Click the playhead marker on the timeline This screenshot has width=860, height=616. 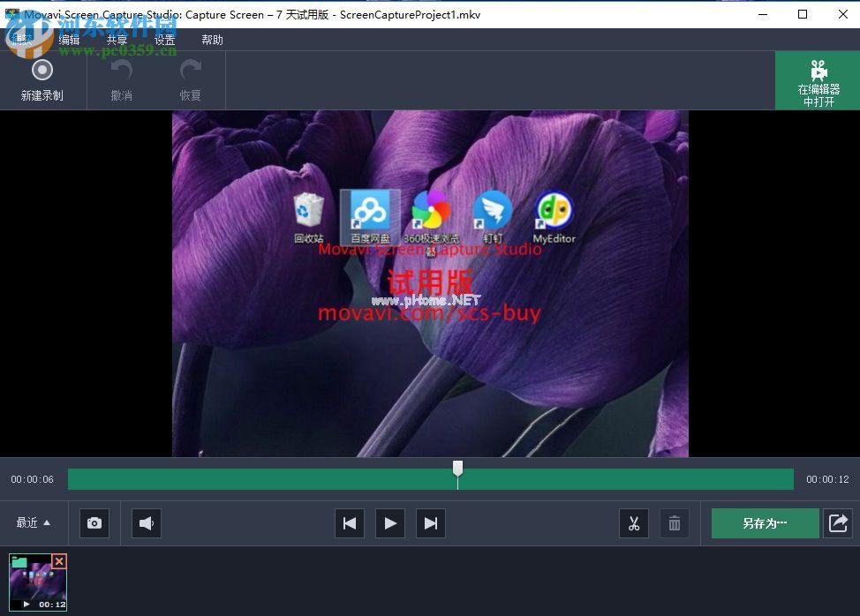[457, 469]
